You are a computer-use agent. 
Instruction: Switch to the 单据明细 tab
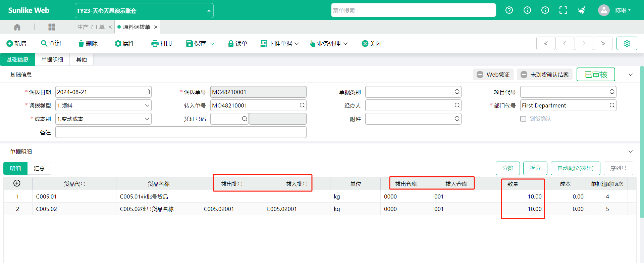[x=52, y=60]
